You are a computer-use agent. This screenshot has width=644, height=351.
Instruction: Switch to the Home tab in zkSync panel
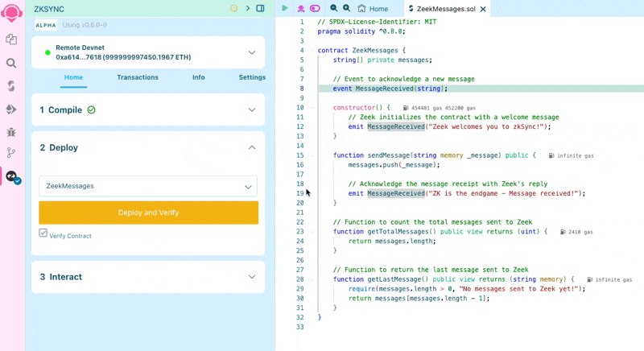click(x=73, y=77)
